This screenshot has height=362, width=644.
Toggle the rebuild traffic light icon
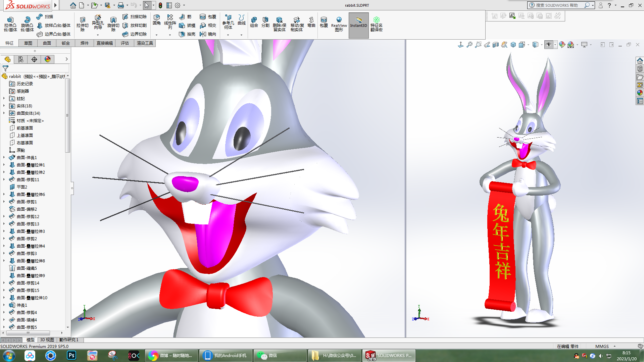click(160, 5)
